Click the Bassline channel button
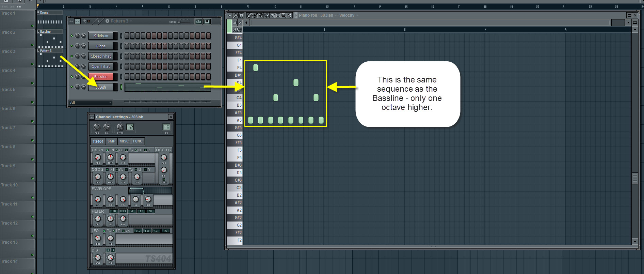The image size is (644, 274). click(101, 77)
